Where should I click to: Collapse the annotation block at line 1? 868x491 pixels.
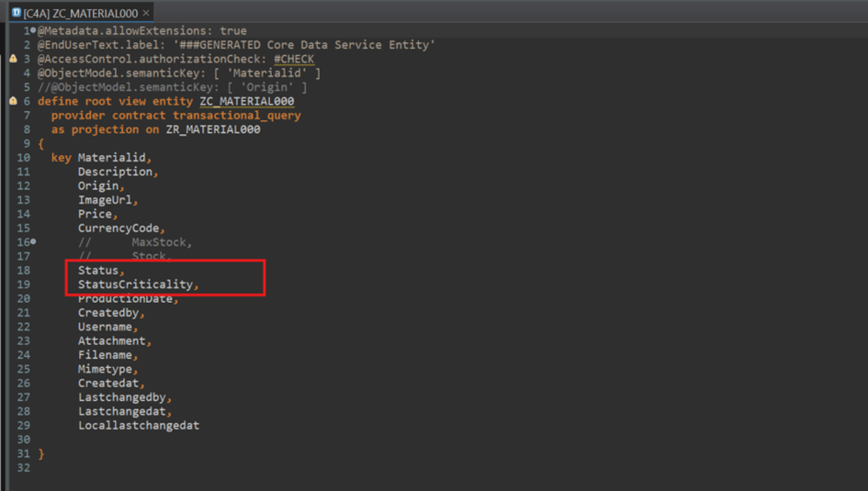(34, 31)
